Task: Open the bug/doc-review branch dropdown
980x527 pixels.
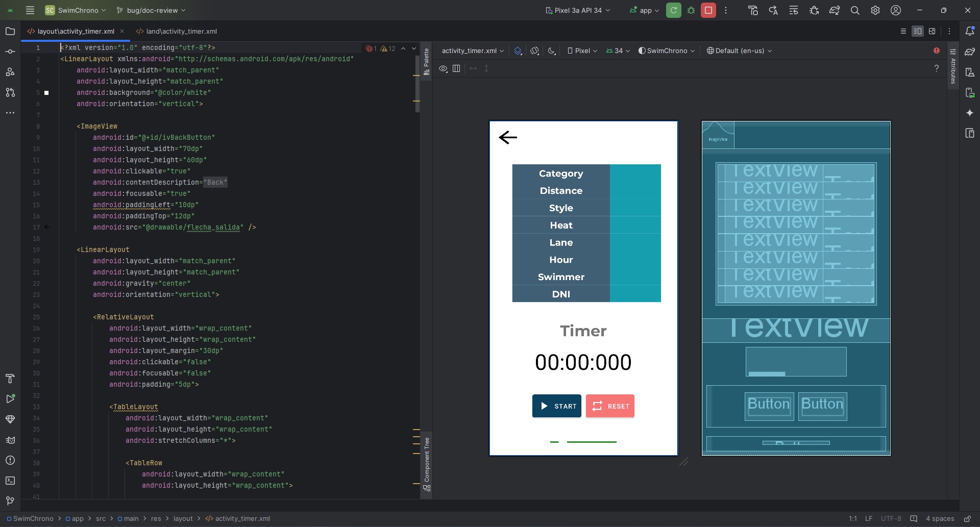Action: click(151, 10)
